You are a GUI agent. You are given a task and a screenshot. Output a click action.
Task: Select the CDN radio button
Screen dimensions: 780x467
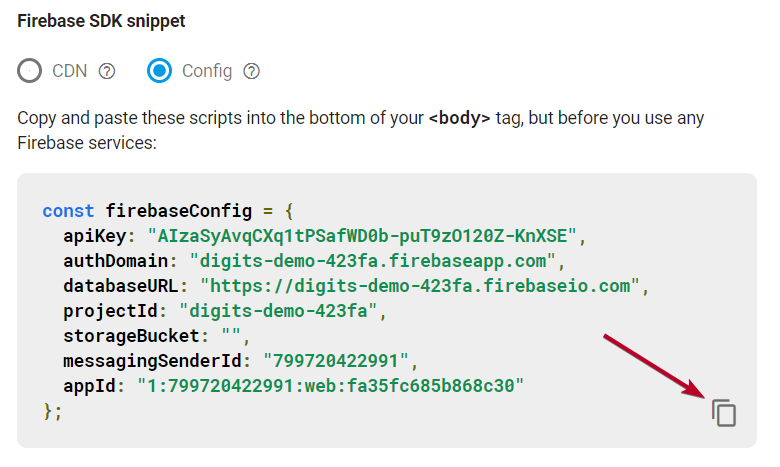pyautogui.click(x=30, y=71)
